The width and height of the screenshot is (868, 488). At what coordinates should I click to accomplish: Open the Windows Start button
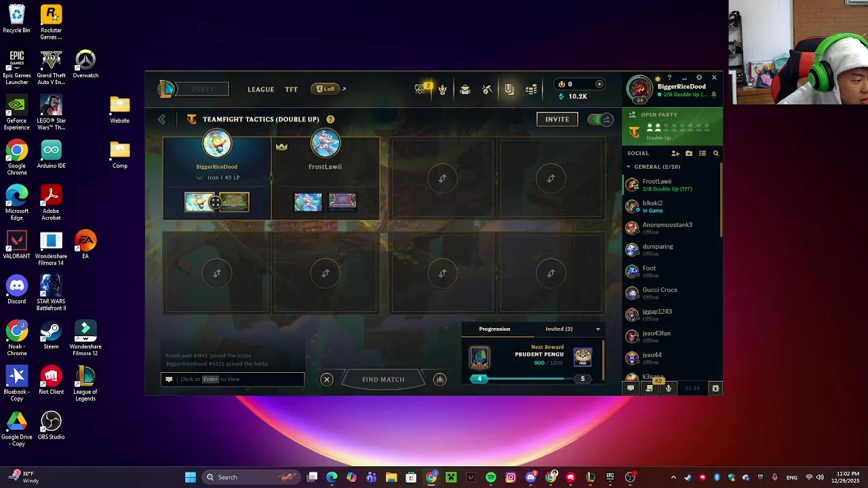coord(191,477)
